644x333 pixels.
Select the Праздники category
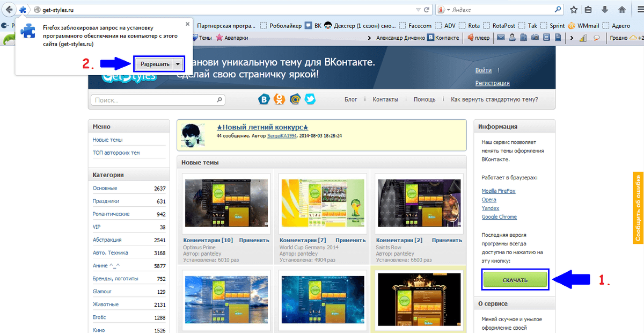(106, 201)
